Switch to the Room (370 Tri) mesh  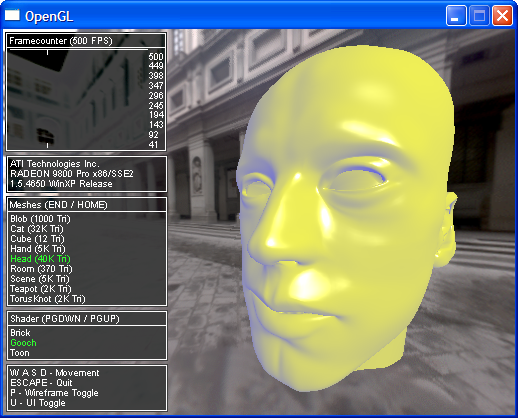41,269
